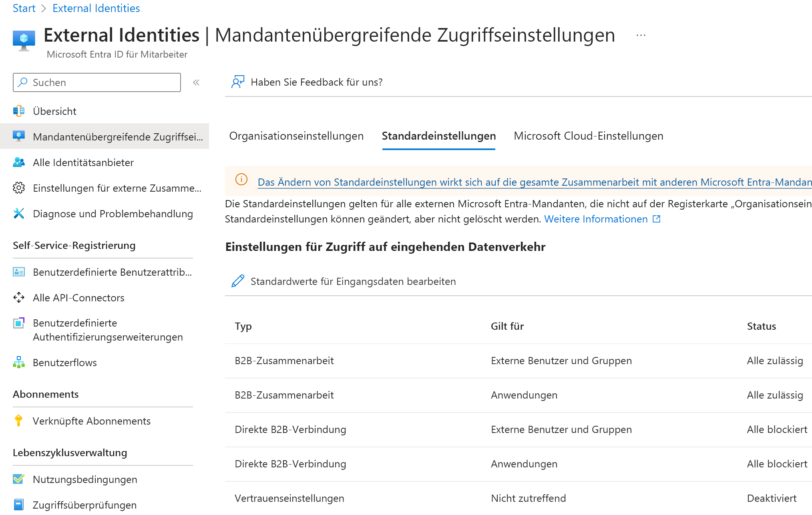812x515 pixels.
Task: Click the Authentifizierungserweiterungen icon
Action: (x=19, y=323)
